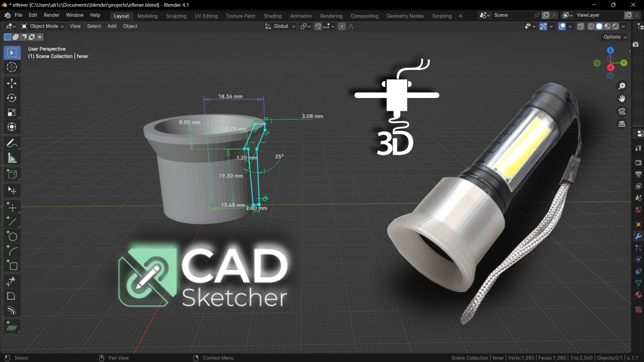Open the Object Mode dropdown
Viewport: 644px width, 362px height.
(x=42, y=26)
